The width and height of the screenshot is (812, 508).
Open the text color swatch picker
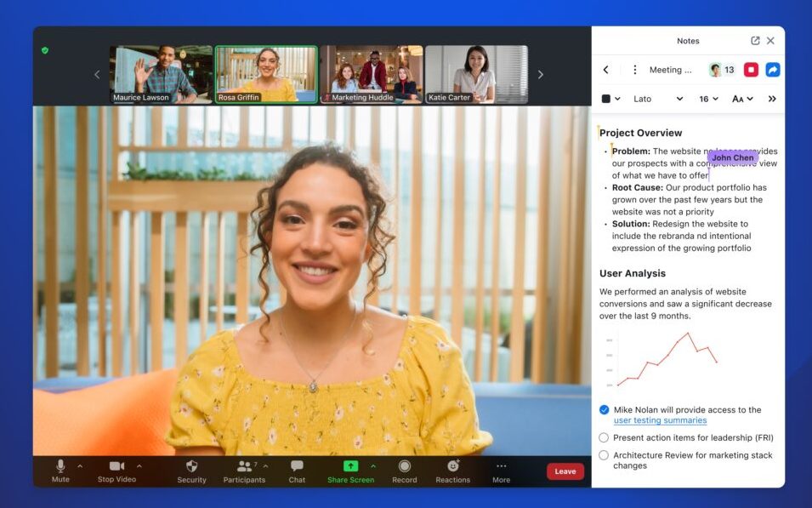pos(610,99)
